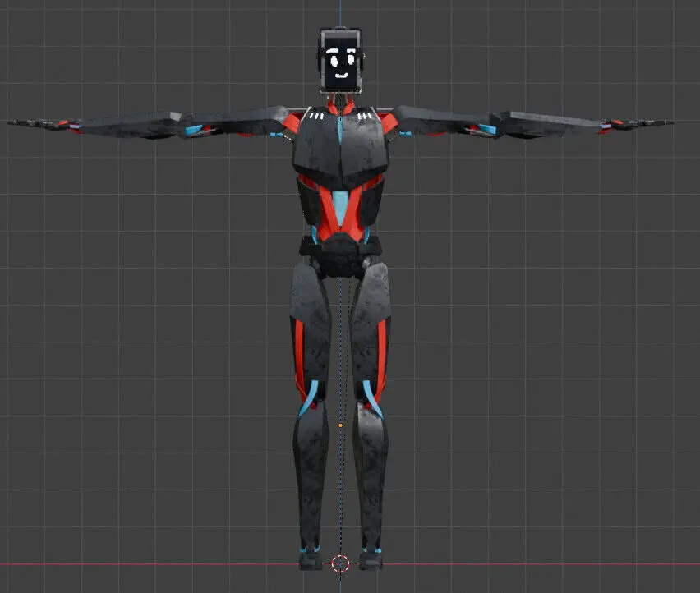The image size is (700, 593).
Task: Click the orange object origin dot
Action: pos(341,425)
